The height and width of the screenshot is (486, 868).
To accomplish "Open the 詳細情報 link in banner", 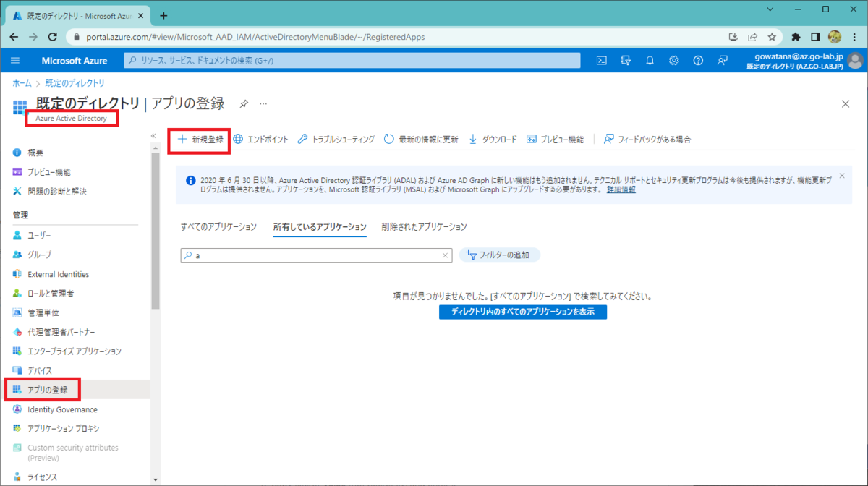I will (x=621, y=189).
